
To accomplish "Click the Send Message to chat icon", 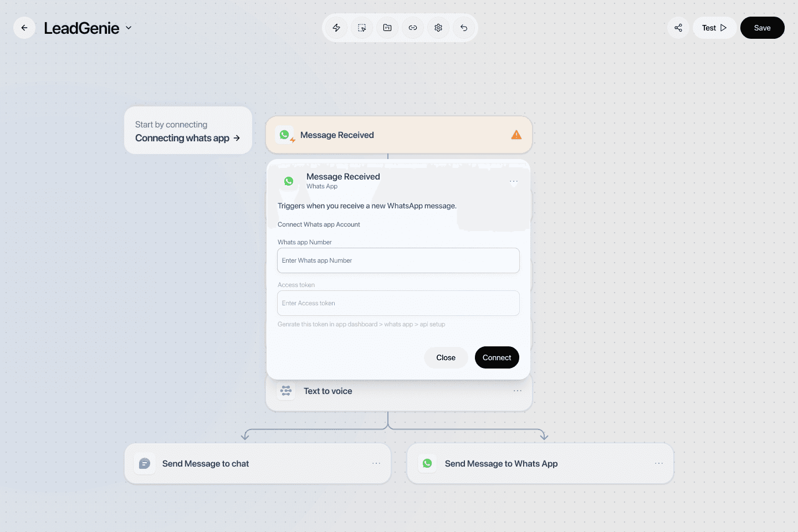I will (x=145, y=463).
